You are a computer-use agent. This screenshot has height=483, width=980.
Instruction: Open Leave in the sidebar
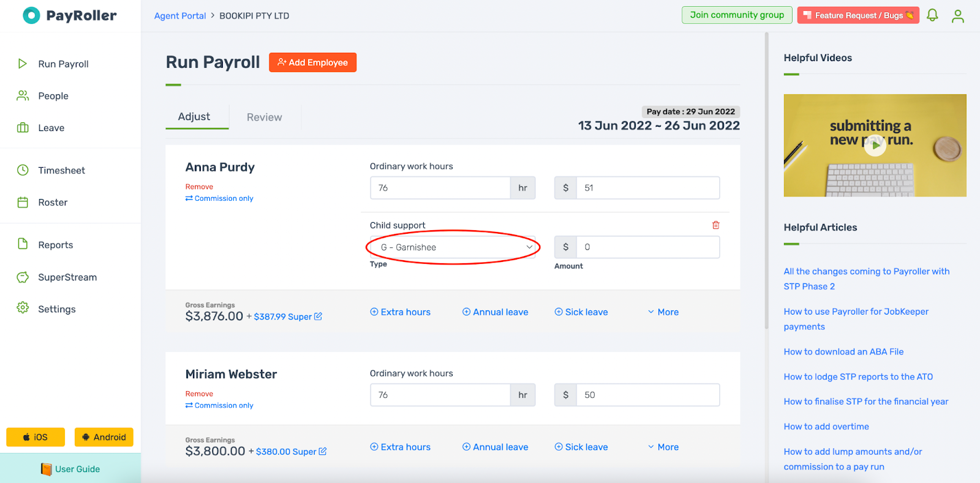(x=51, y=128)
